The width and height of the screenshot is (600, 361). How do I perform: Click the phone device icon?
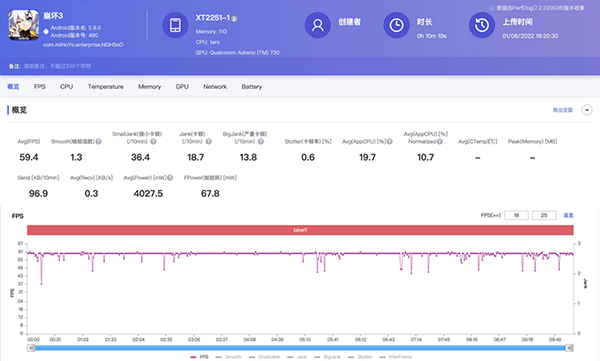coord(175,25)
